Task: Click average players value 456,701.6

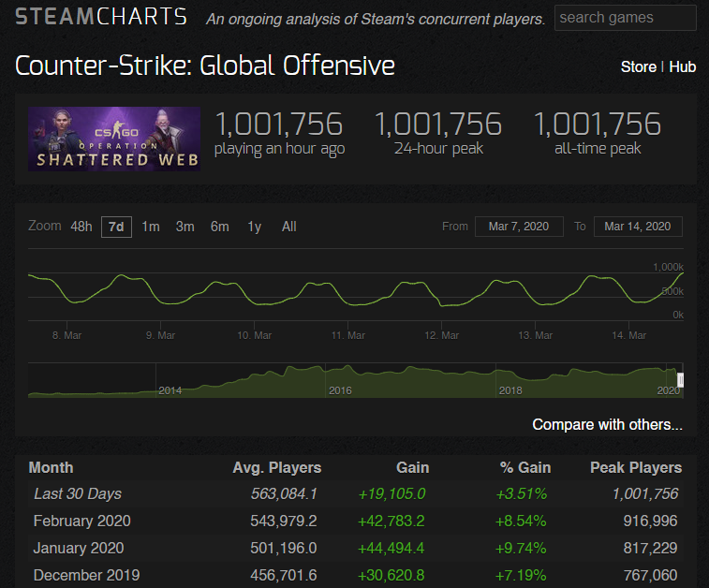Action: (284, 575)
